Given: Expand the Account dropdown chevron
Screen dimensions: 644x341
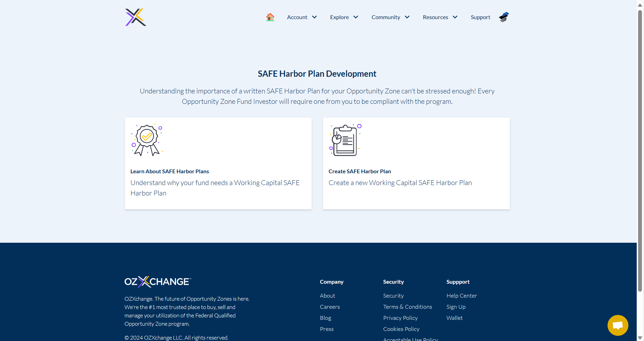Looking at the screenshot, I should (315, 17).
